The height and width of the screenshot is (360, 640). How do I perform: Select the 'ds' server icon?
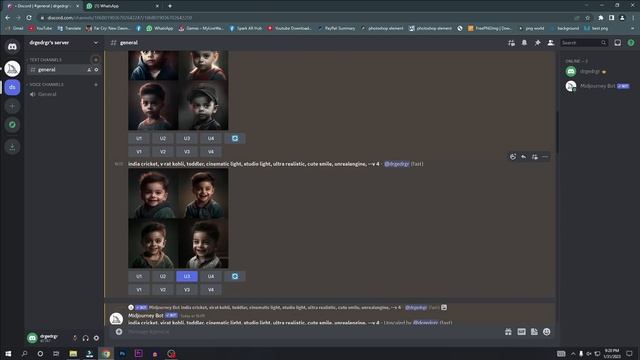coord(12,87)
